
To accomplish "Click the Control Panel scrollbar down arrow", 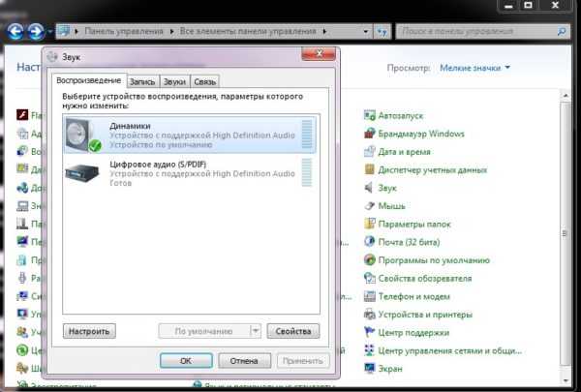I will click(566, 380).
